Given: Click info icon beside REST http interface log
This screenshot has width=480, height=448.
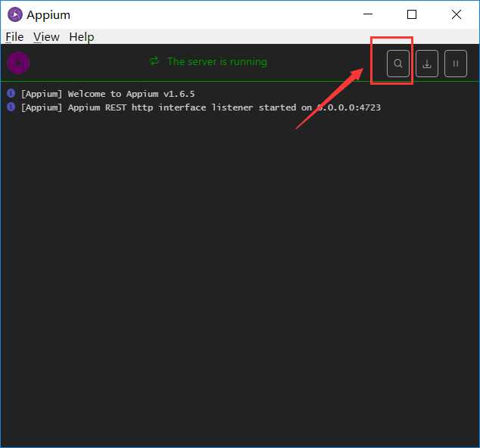Looking at the screenshot, I should tap(11, 107).
